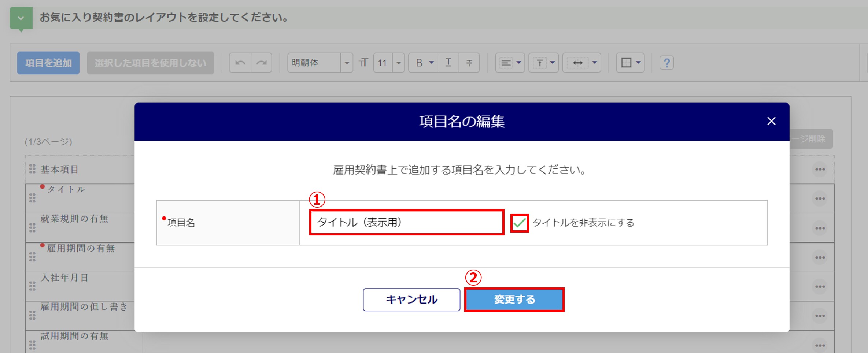The image size is (868, 353).
Task: Click the border frame icon
Action: (626, 63)
